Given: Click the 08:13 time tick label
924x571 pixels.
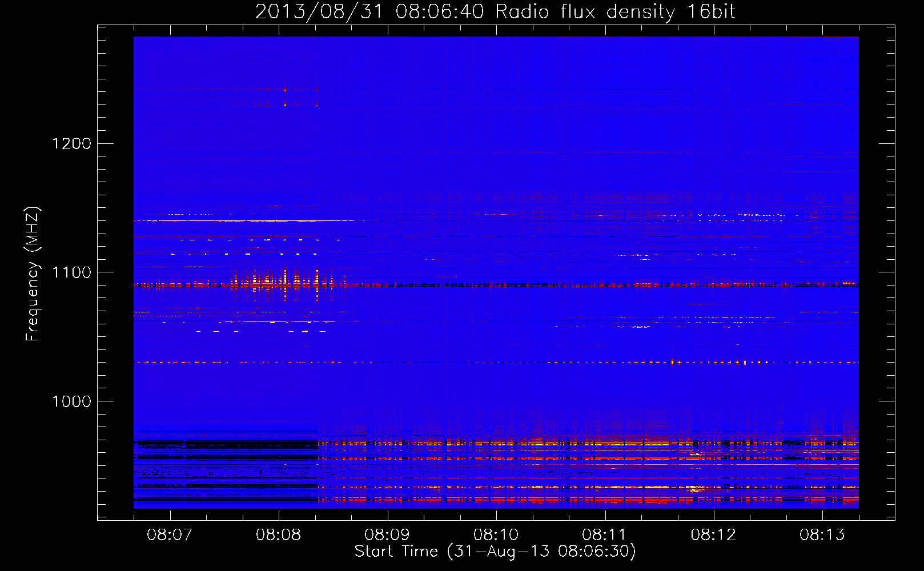Looking at the screenshot, I should (822, 535).
